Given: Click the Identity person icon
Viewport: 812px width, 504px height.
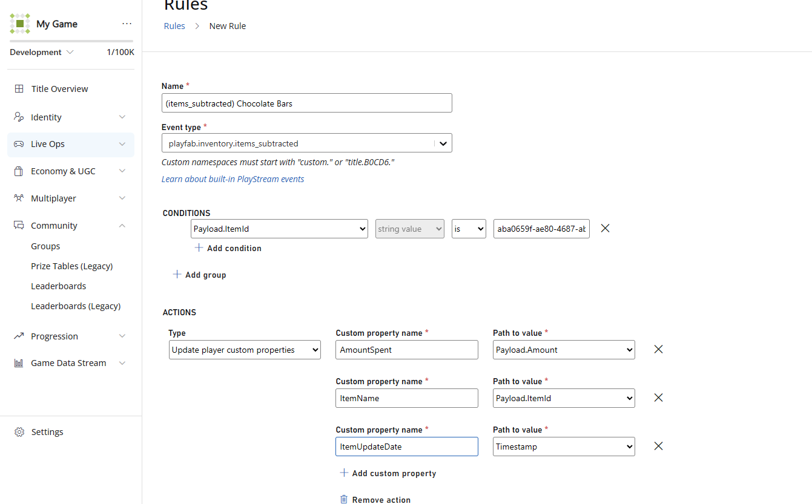Looking at the screenshot, I should [x=19, y=117].
